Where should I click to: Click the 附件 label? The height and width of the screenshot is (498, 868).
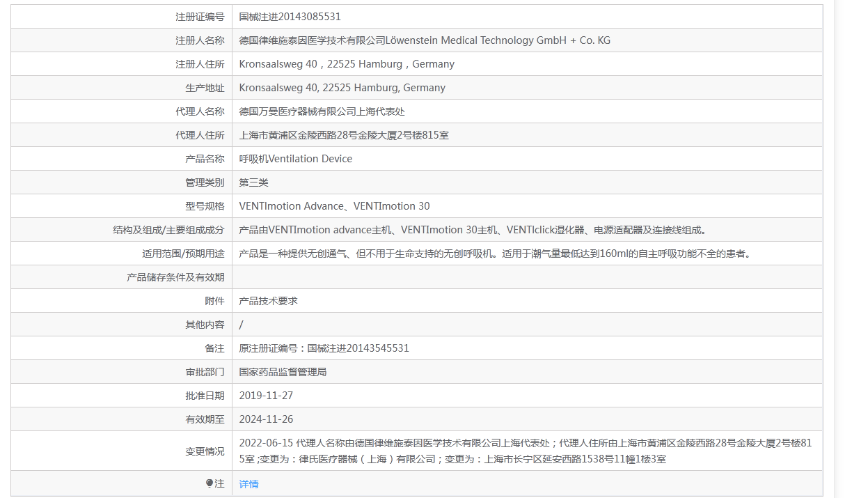(214, 301)
